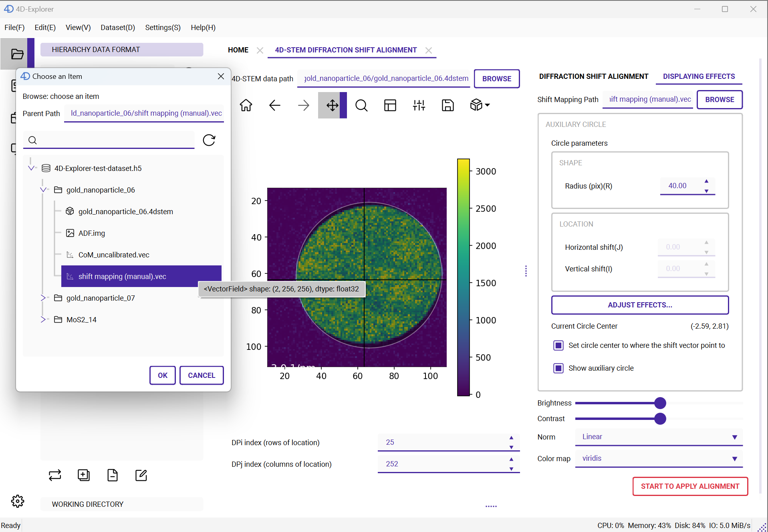Click the Parent Path field in dialog
768x532 pixels.
(144, 113)
